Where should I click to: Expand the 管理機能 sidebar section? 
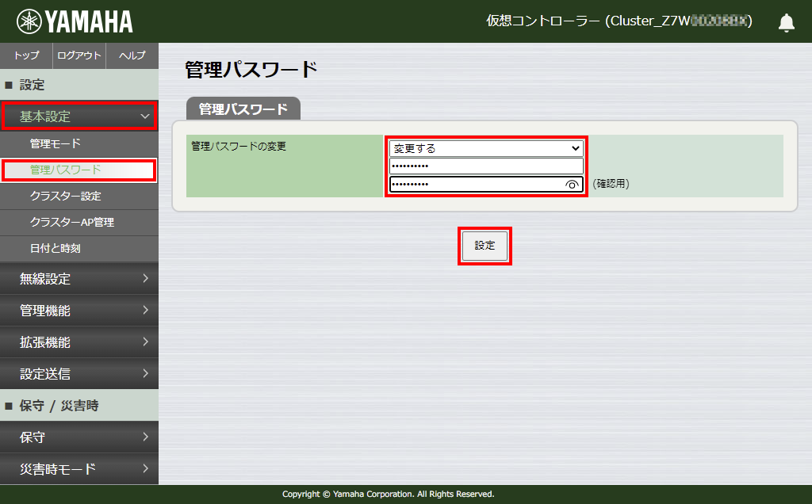pos(79,310)
